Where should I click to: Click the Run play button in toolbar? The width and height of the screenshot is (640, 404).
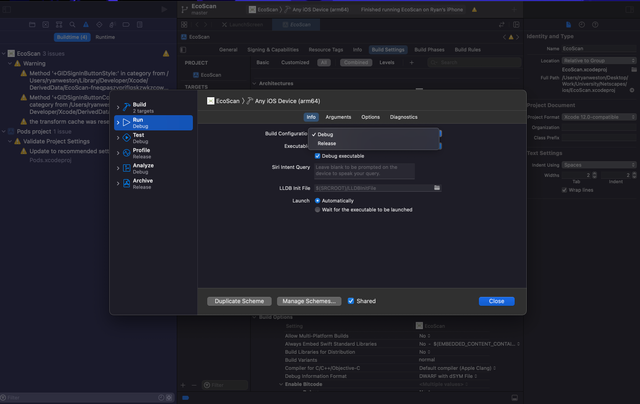(x=164, y=9)
